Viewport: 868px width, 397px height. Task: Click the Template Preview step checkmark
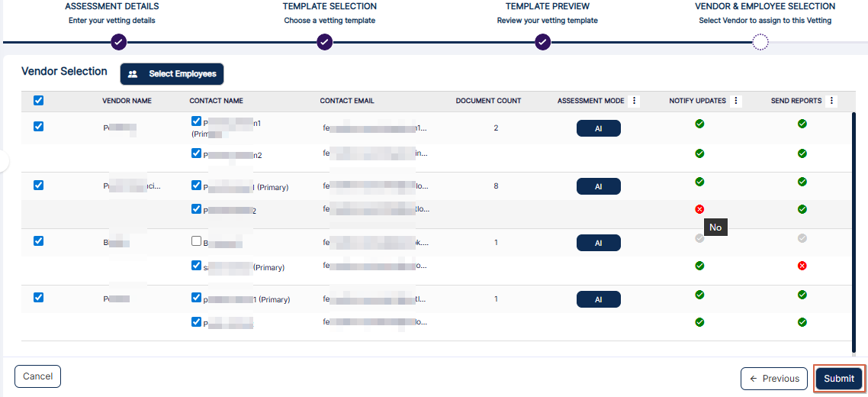542,42
